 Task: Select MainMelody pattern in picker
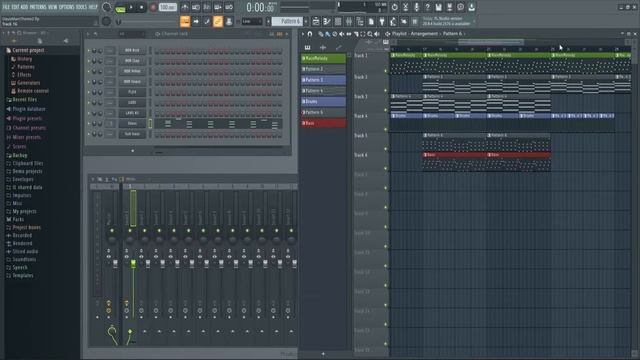(323, 59)
